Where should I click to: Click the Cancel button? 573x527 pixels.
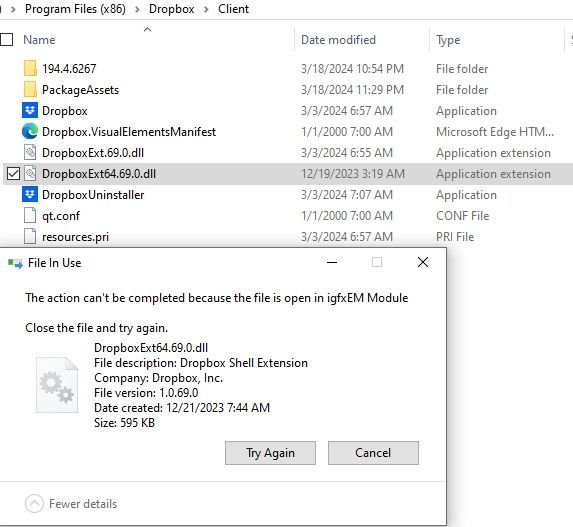[x=373, y=453]
